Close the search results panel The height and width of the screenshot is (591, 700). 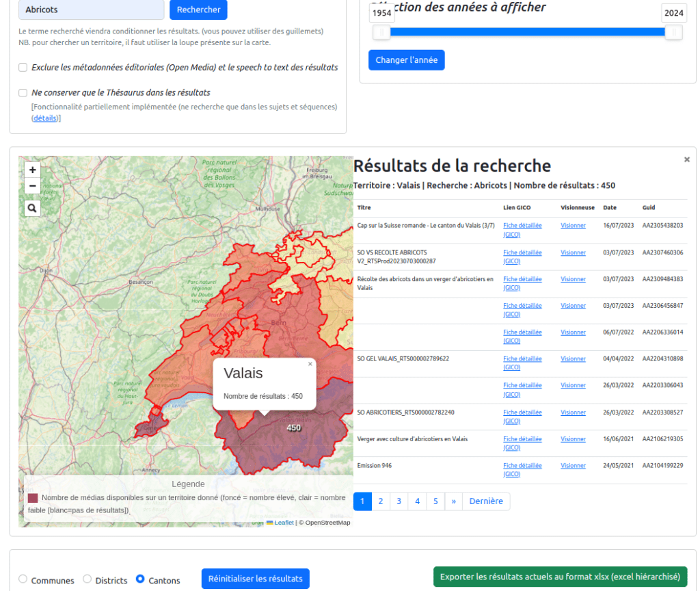686,159
